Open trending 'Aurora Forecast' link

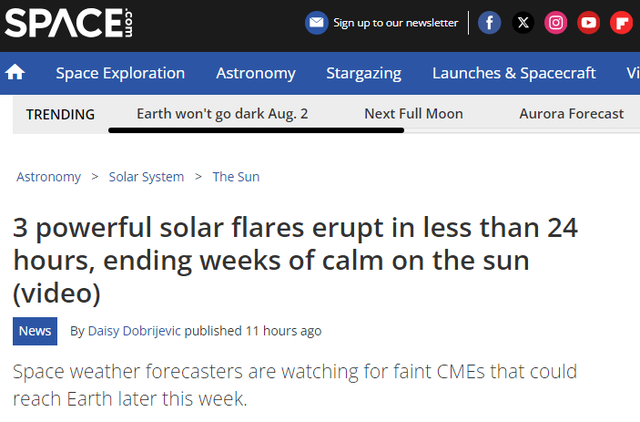coord(571,113)
